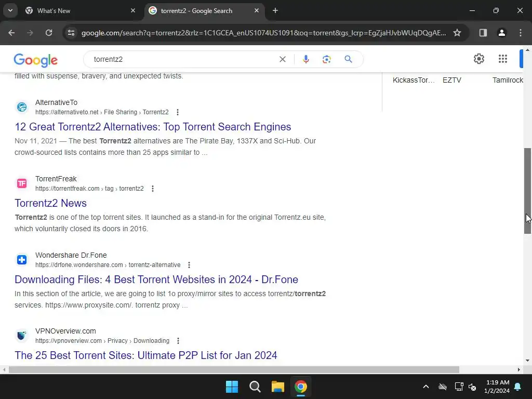Switch to the What's New tab
This screenshot has height=399, width=532.
81,10
